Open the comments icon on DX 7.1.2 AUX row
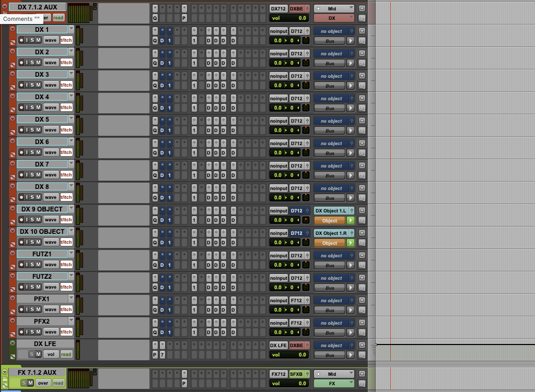The image size is (535, 392). click(362, 18)
